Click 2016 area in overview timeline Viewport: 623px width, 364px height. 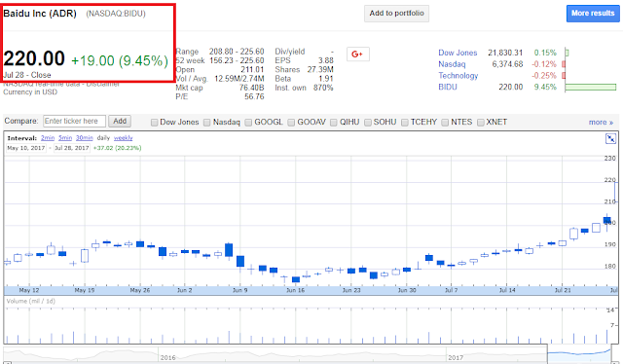click(x=167, y=357)
